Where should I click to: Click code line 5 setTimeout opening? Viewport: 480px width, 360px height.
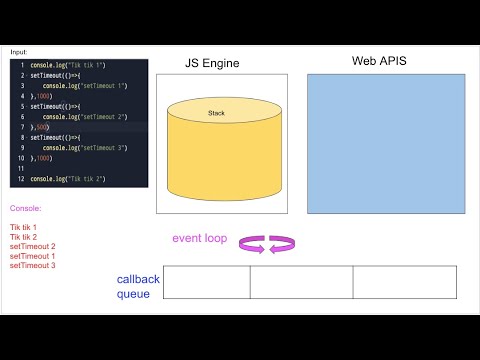pyautogui.click(x=55, y=106)
